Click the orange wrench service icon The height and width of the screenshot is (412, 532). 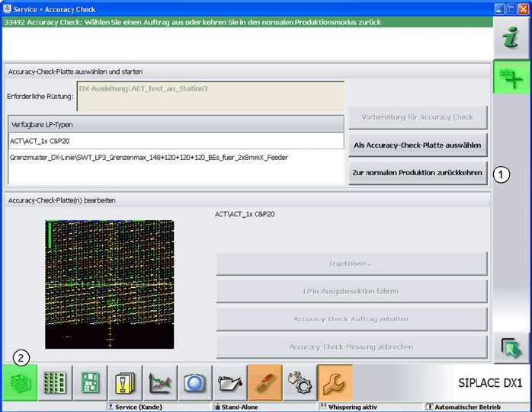tap(335, 382)
